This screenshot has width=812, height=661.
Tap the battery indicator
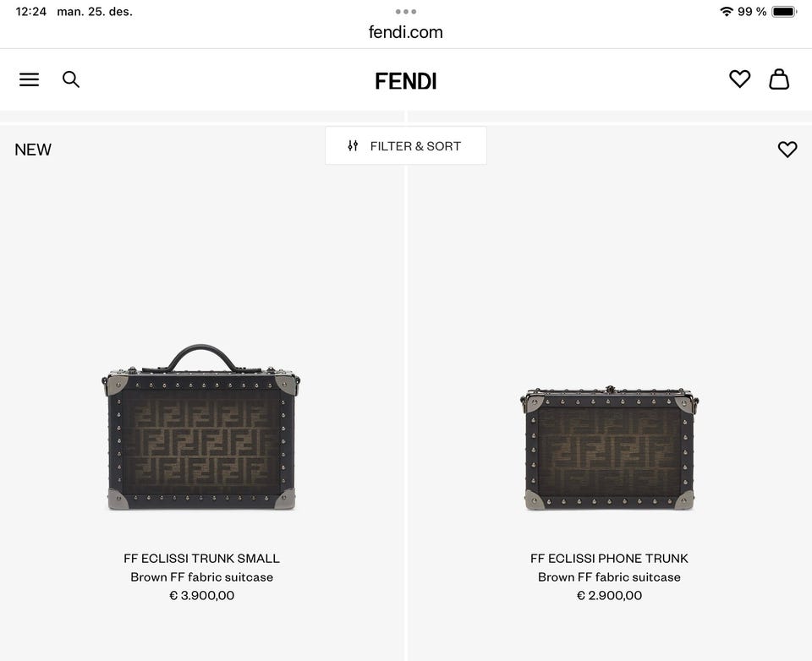click(x=784, y=12)
